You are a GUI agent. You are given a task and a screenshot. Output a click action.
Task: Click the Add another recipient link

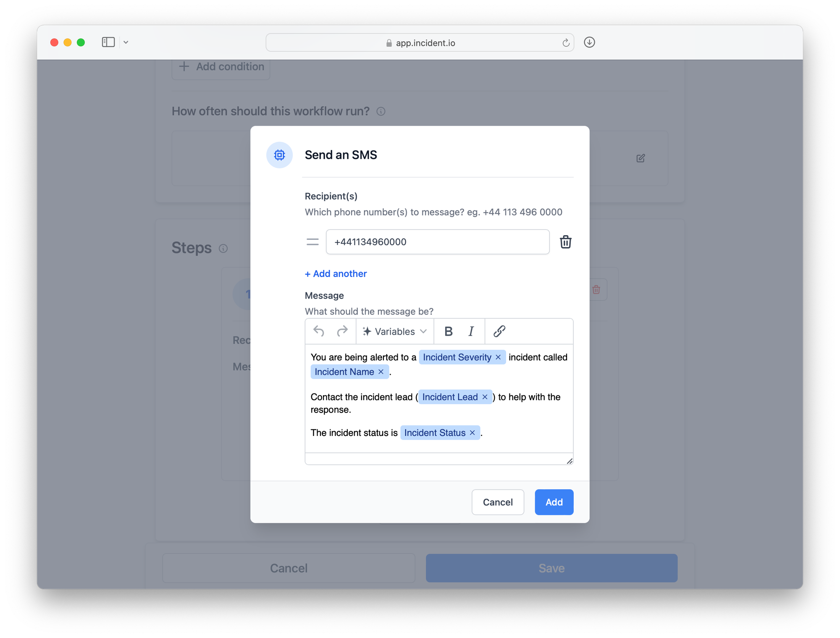(336, 274)
